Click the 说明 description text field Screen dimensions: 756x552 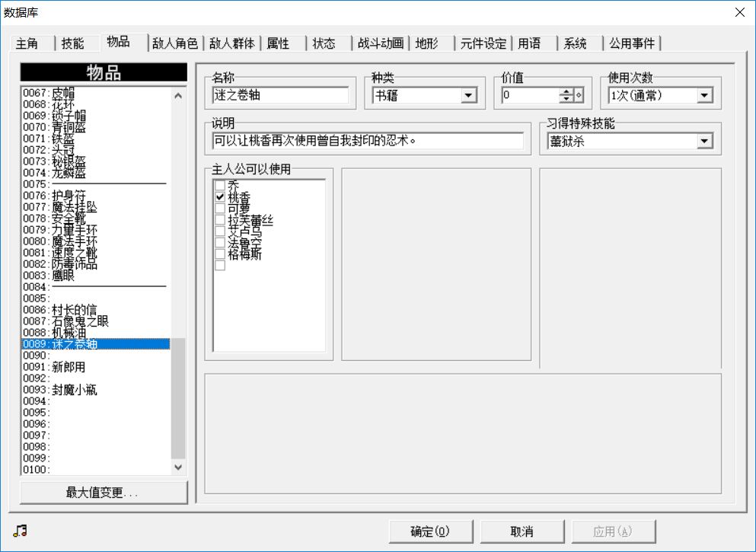point(368,141)
